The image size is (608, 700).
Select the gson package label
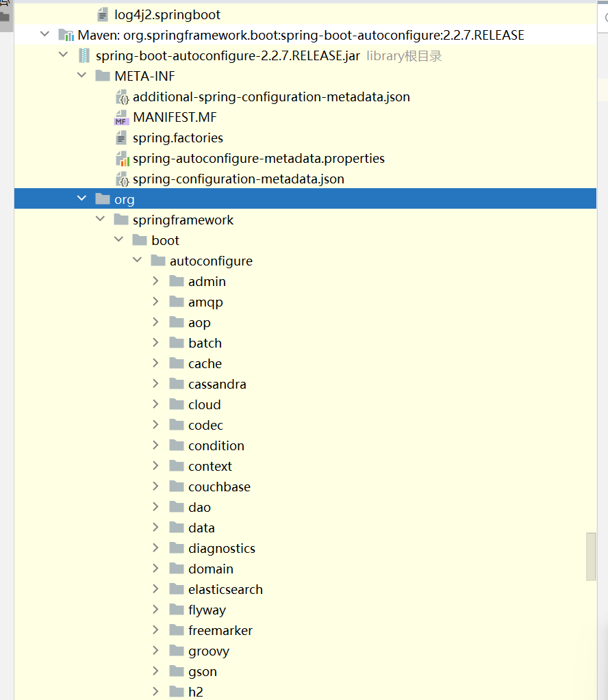point(203,672)
